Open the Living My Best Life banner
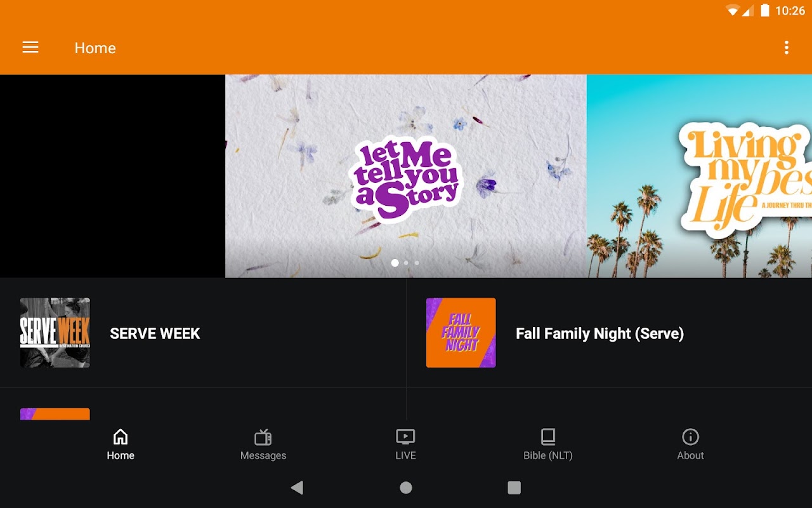Screen dimensions: 812x508 click(x=699, y=176)
